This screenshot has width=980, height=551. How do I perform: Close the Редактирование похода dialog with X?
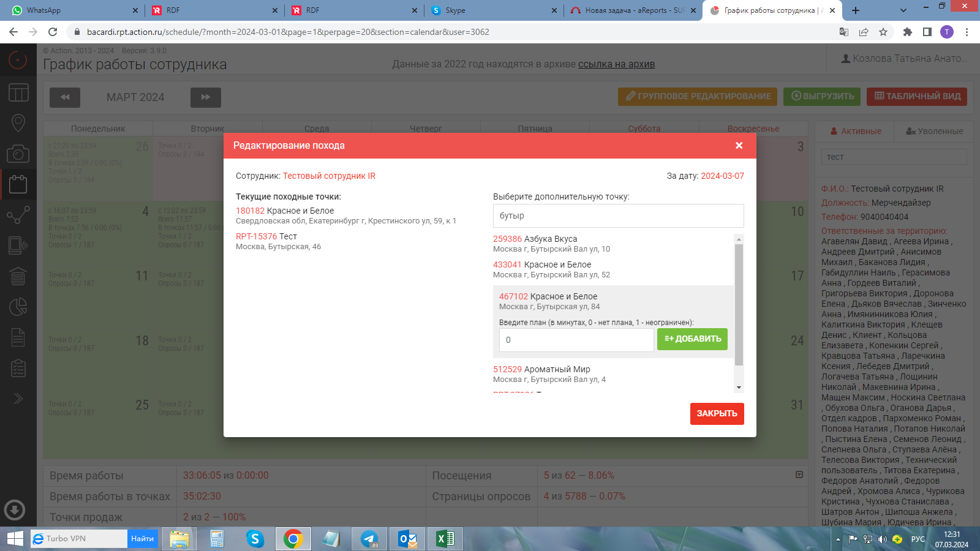(739, 146)
